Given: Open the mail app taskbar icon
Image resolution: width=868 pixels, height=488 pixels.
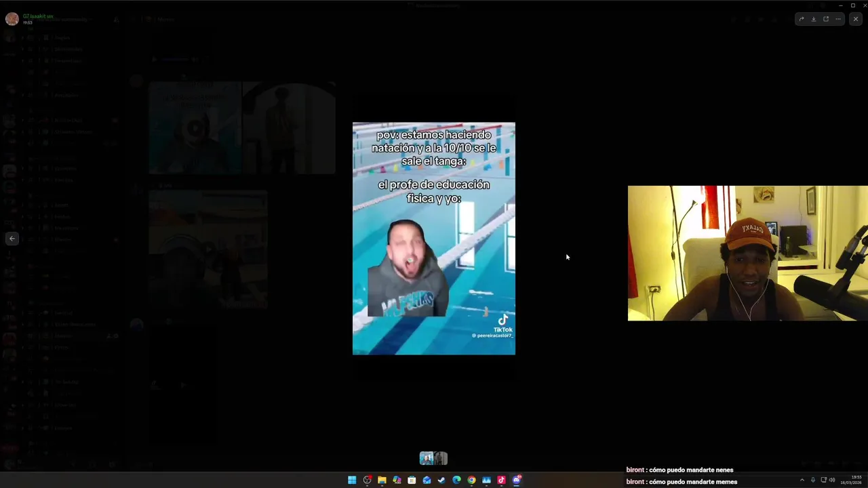Looking at the screenshot, I should 427,480.
